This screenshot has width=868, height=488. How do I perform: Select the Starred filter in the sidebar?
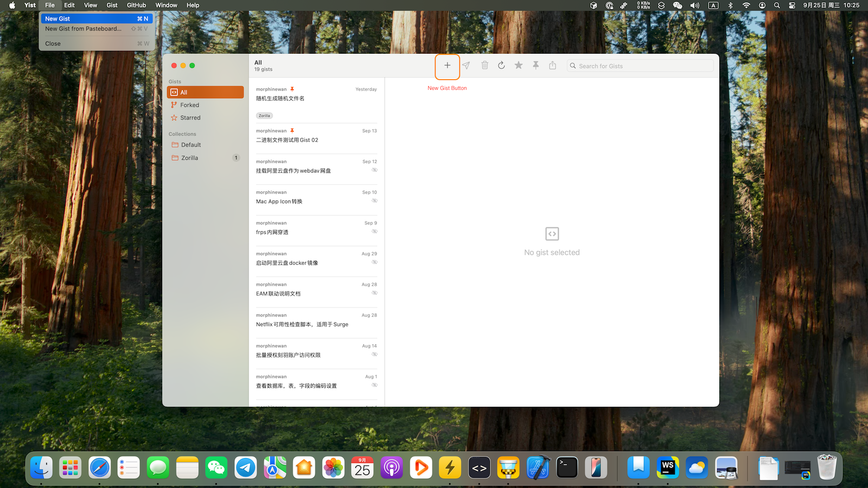pyautogui.click(x=190, y=118)
